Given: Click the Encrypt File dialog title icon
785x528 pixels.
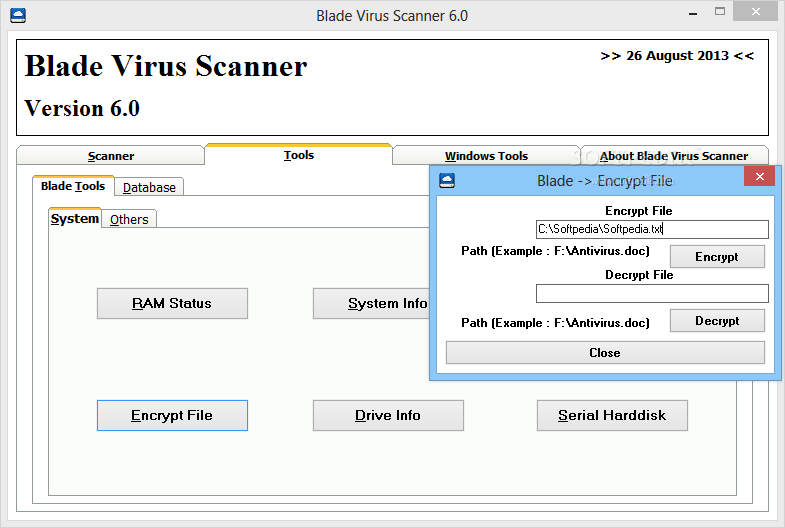Looking at the screenshot, I should 447,180.
